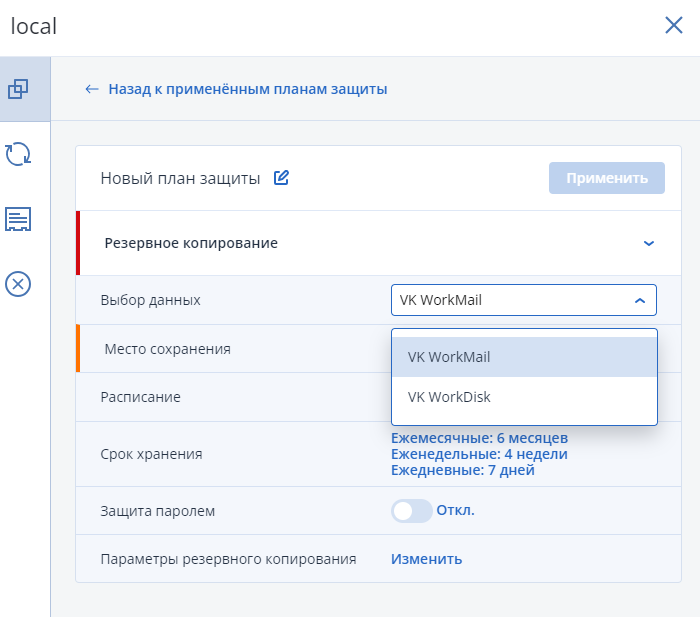Viewport: 700px width, 617px height.
Task: Click the local panel title
Action: [33, 26]
